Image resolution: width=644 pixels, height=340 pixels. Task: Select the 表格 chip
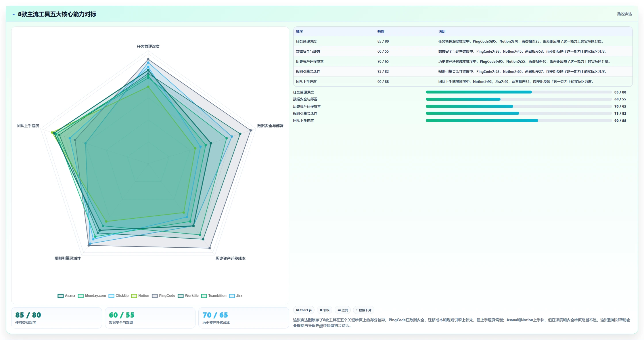point(325,310)
